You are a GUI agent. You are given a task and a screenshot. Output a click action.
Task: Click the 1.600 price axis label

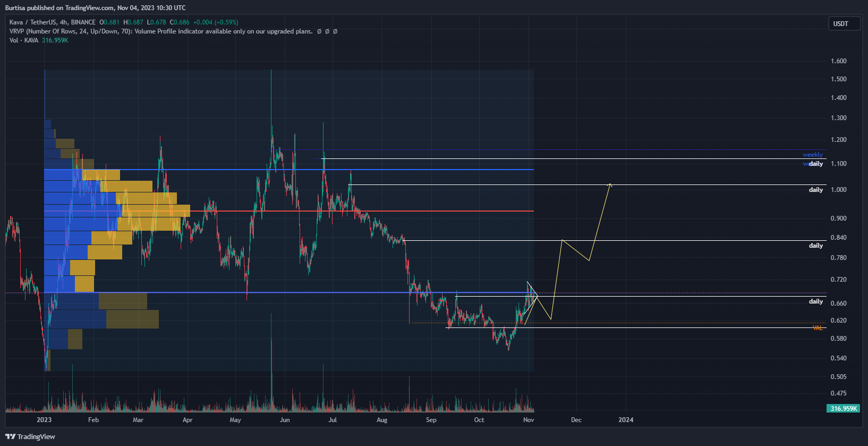pos(839,61)
